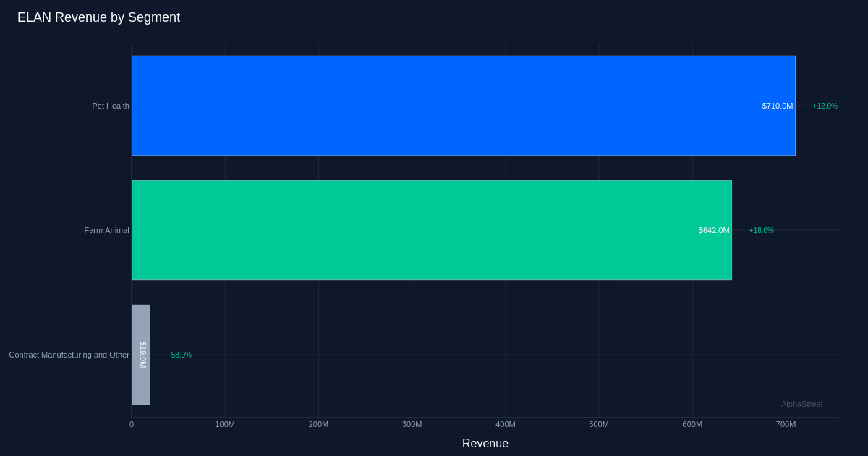Click the '+12.0%' growth label
Screen dimensions: 868x456
tap(825, 106)
